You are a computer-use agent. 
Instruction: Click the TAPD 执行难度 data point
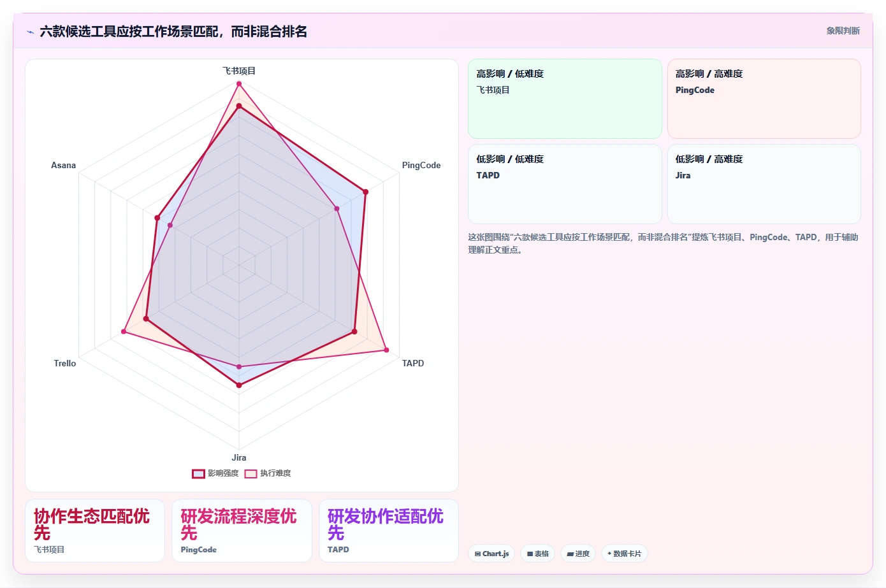pyautogui.click(x=386, y=350)
